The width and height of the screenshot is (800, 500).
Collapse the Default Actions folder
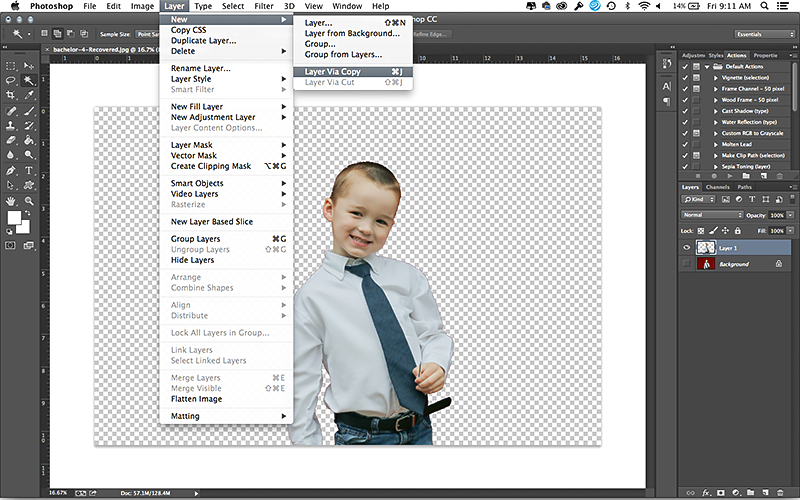point(707,67)
